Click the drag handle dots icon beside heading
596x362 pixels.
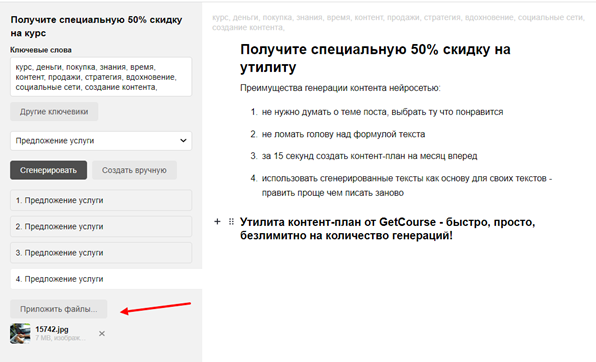pos(231,222)
